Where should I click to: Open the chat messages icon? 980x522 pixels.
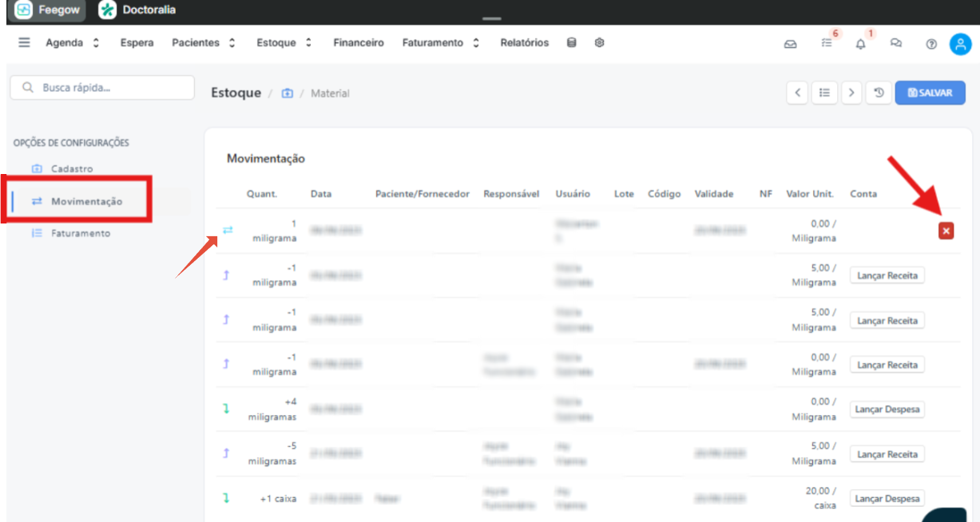click(x=896, y=44)
